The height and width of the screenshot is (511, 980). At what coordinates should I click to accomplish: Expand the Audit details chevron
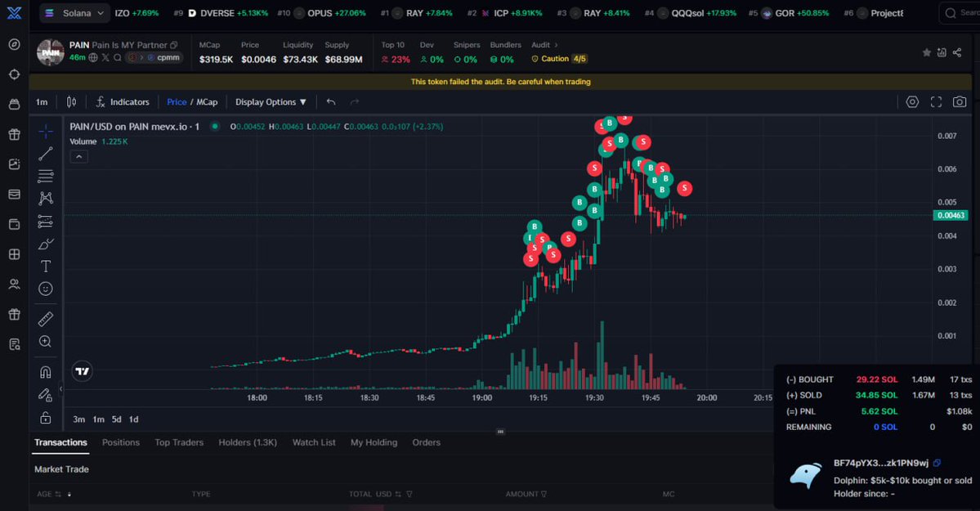[557, 45]
